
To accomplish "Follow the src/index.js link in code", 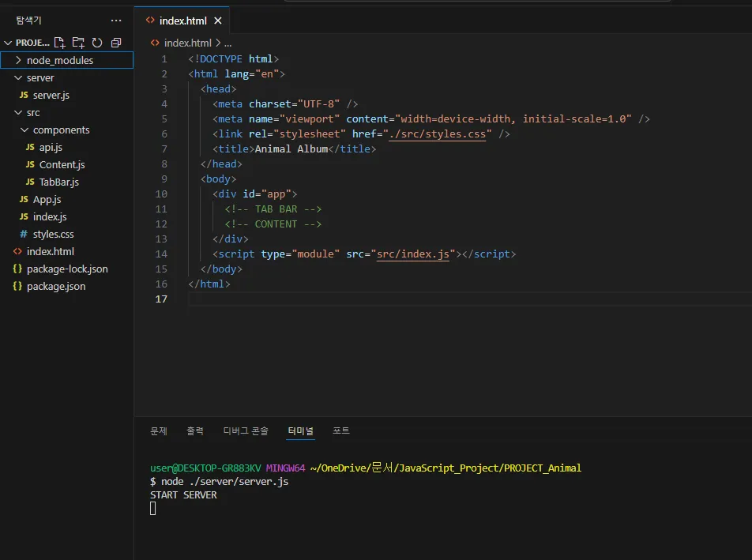I will tap(413, 254).
